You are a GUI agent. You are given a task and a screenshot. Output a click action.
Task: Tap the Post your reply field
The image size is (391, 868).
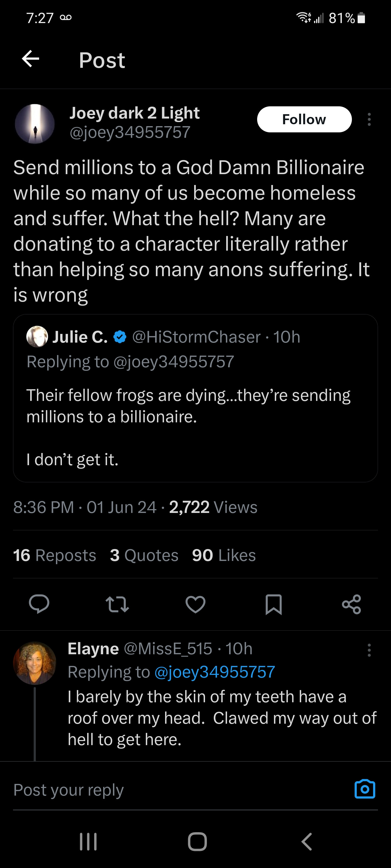(169, 790)
